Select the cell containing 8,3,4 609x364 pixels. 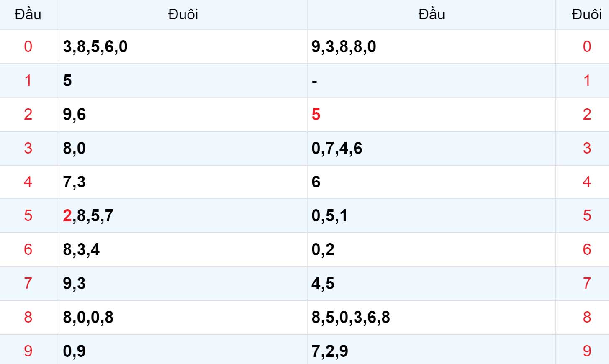click(183, 250)
